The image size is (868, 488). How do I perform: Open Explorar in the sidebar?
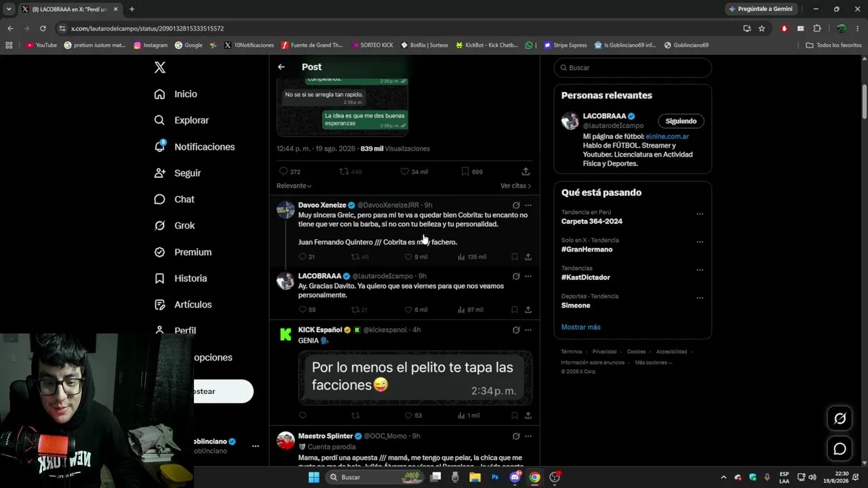(181, 121)
